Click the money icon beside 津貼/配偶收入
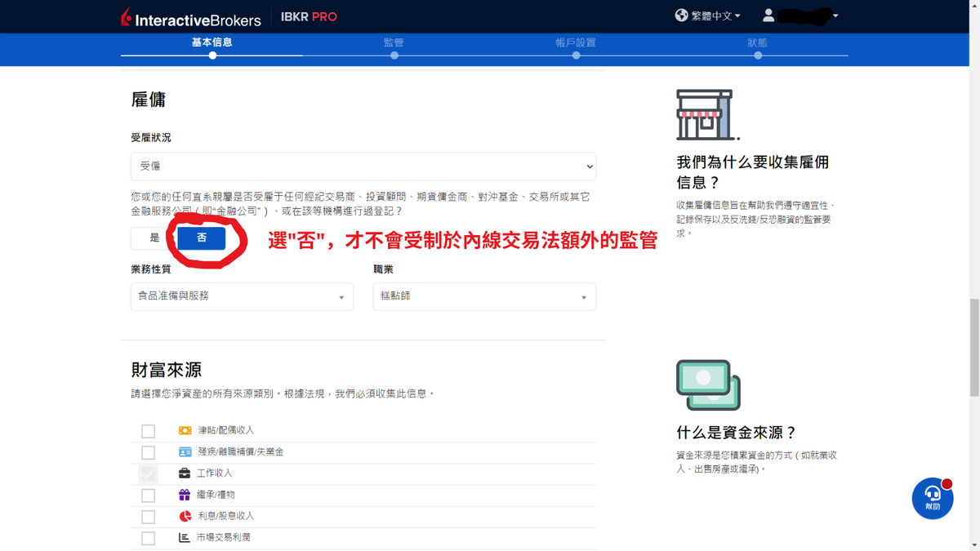The width and height of the screenshot is (980, 551). click(x=184, y=430)
